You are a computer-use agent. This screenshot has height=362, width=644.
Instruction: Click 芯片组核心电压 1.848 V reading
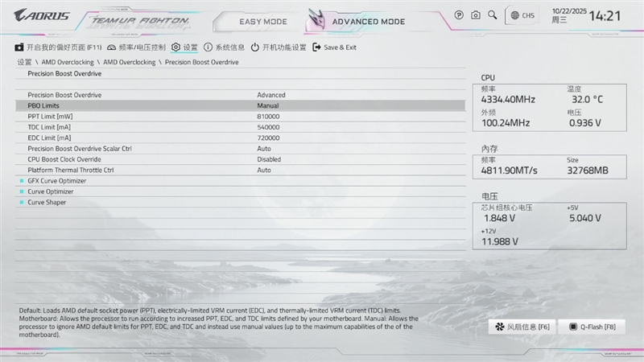499,218
